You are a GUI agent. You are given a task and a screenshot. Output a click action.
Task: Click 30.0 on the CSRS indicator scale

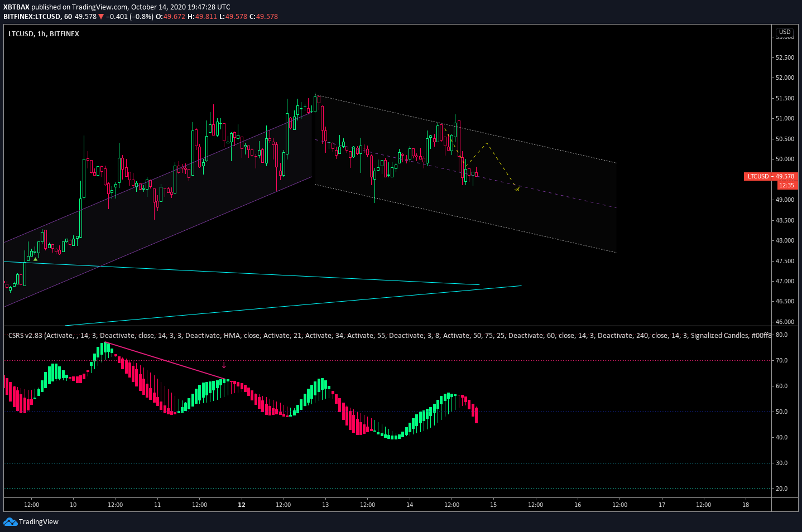781,463
